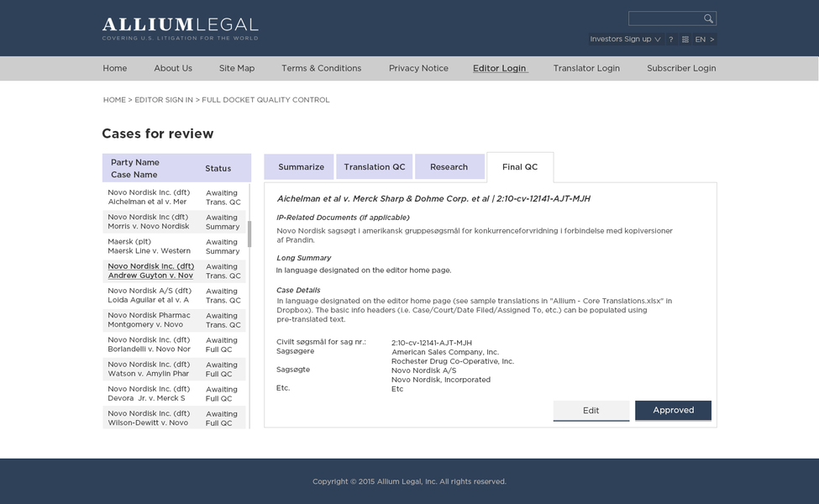The height and width of the screenshot is (504, 819).
Task: Click the Sagsøgte label
Action: point(293,370)
